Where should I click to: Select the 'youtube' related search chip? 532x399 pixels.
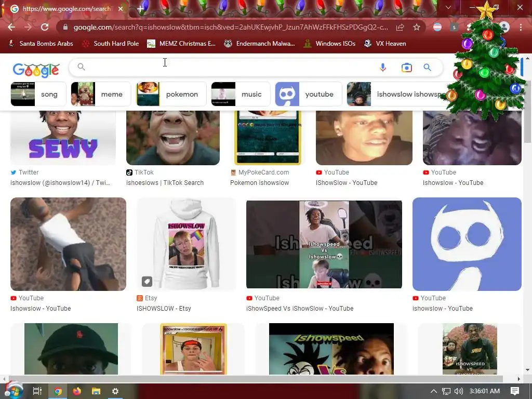[309, 94]
